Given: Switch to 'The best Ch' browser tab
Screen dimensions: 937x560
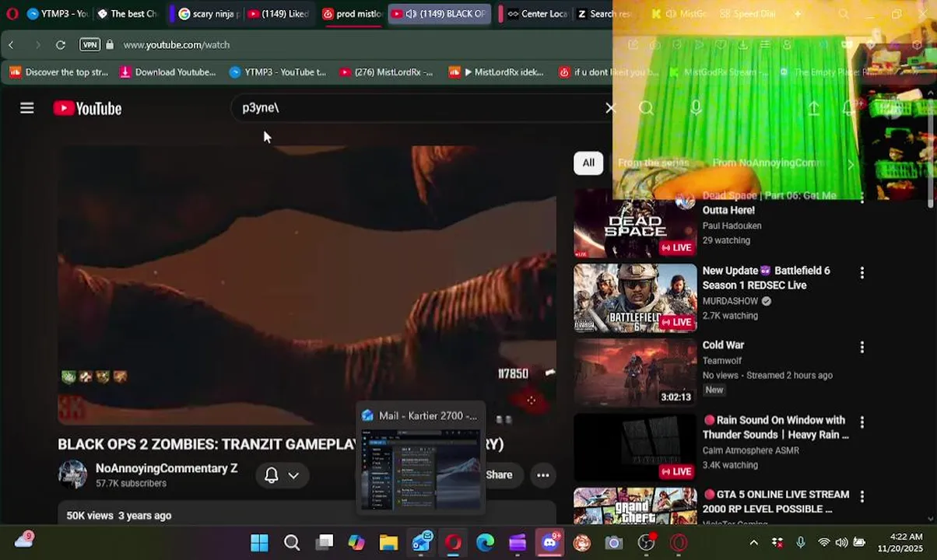Looking at the screenshot, I should pyautogui.click(x=127, y=14).
